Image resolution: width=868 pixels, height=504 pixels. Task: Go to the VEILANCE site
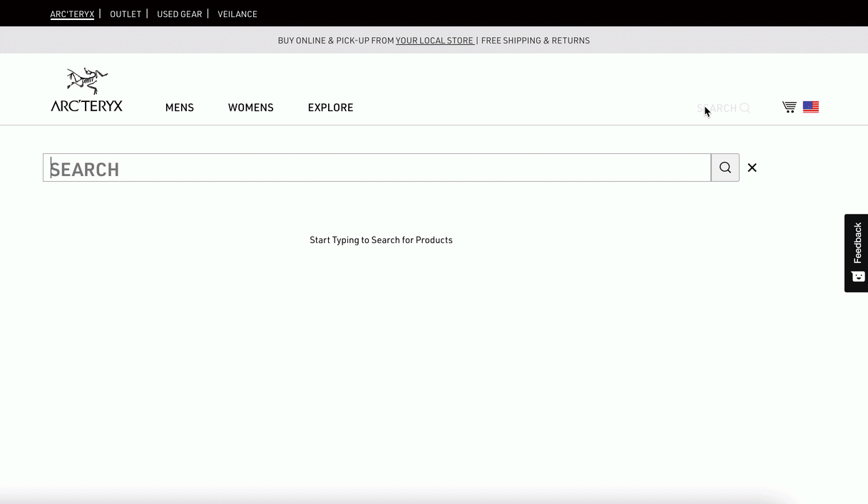pos(238,14)
